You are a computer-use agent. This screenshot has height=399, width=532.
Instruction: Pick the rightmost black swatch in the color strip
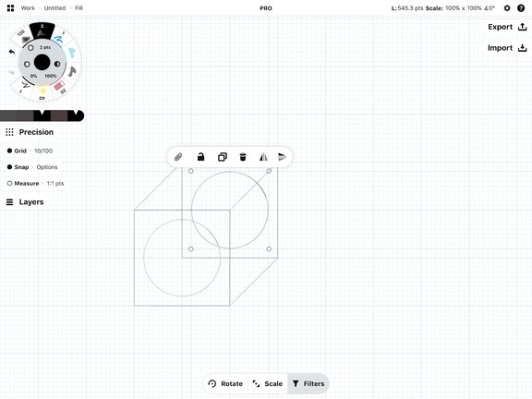[x=76, y=115]
